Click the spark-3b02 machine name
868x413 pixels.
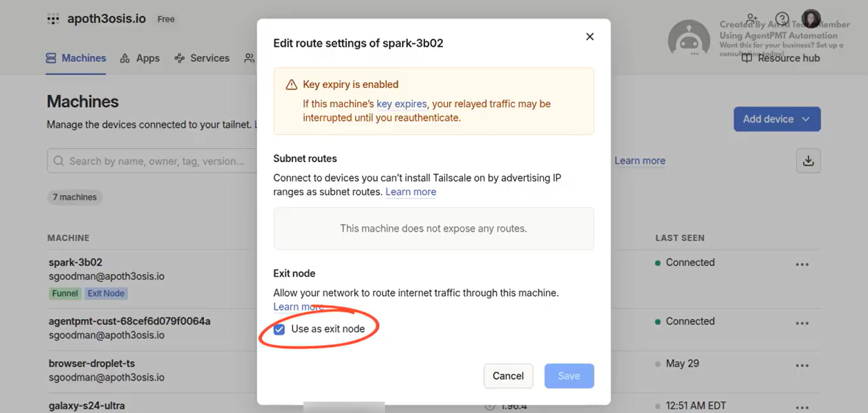[x=76, y=263]
